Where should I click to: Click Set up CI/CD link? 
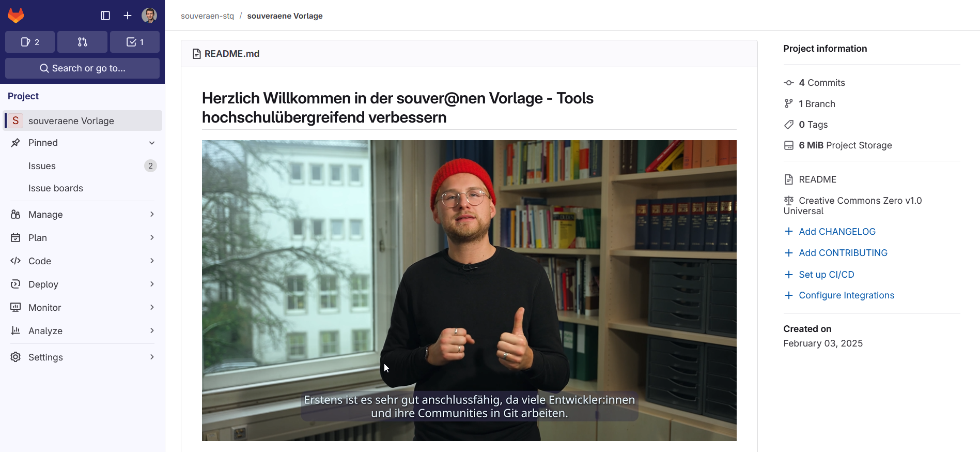coord(826,275)
